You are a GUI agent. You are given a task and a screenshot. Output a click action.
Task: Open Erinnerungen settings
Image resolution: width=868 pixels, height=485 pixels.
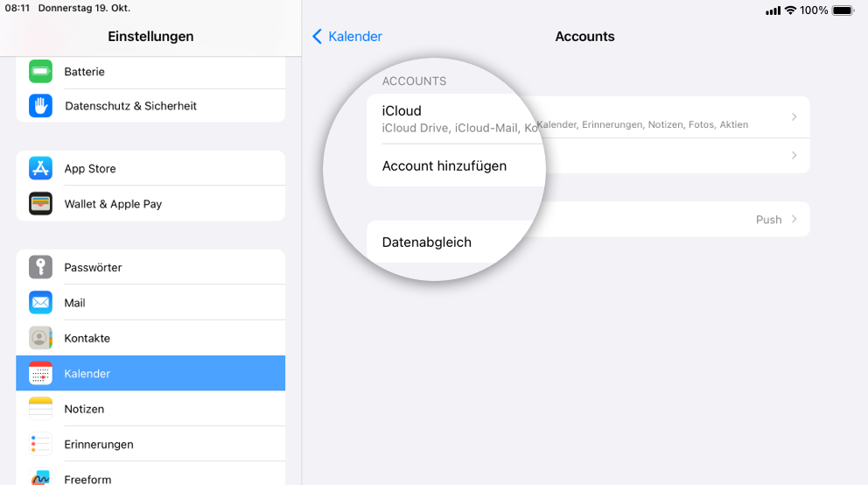point(150,445)
